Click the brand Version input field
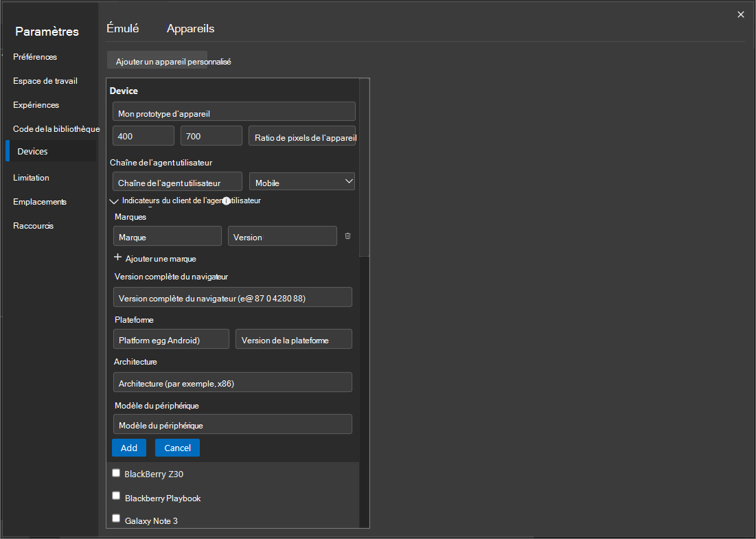Screen dimensions: 756x539 pyautogui.click(x=282, y=236)
